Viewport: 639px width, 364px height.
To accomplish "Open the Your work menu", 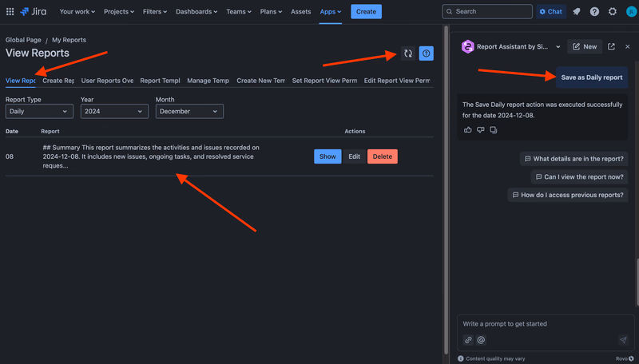I will tap(77, 12).
